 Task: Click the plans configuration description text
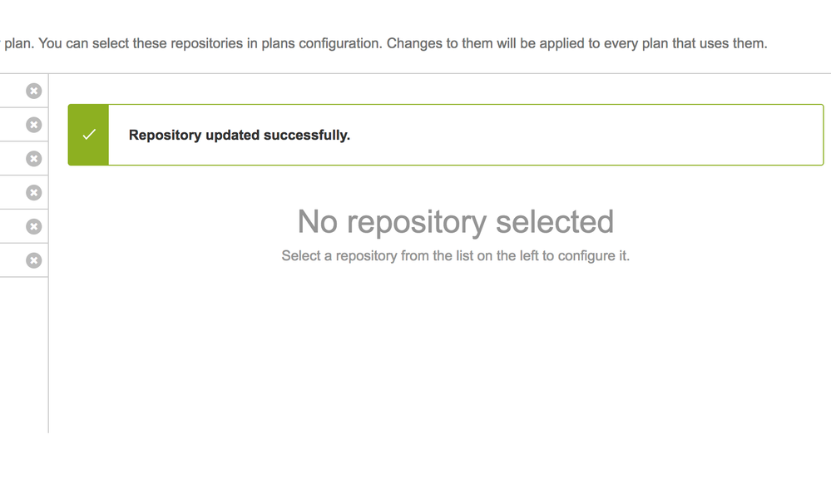pos(383,43)
